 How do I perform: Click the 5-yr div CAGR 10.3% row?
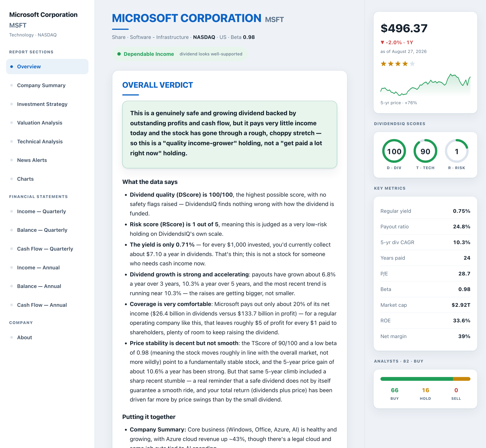(425, 242)
